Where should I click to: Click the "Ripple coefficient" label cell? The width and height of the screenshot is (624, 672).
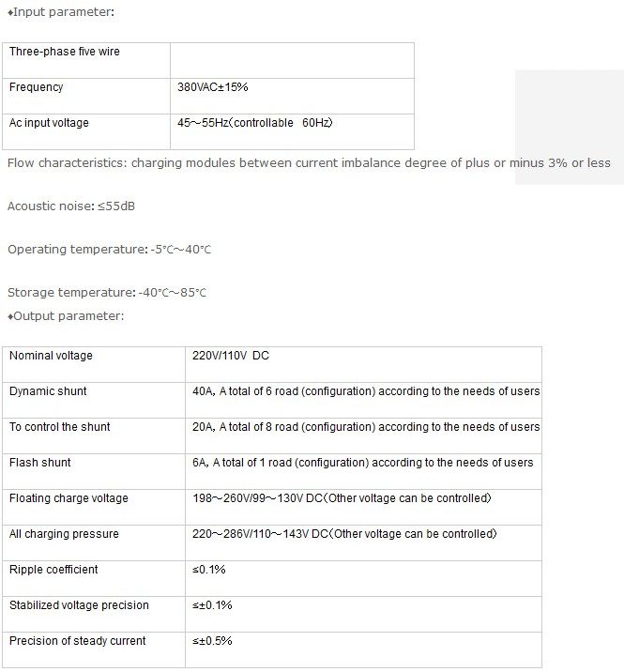tap(53, 570)
